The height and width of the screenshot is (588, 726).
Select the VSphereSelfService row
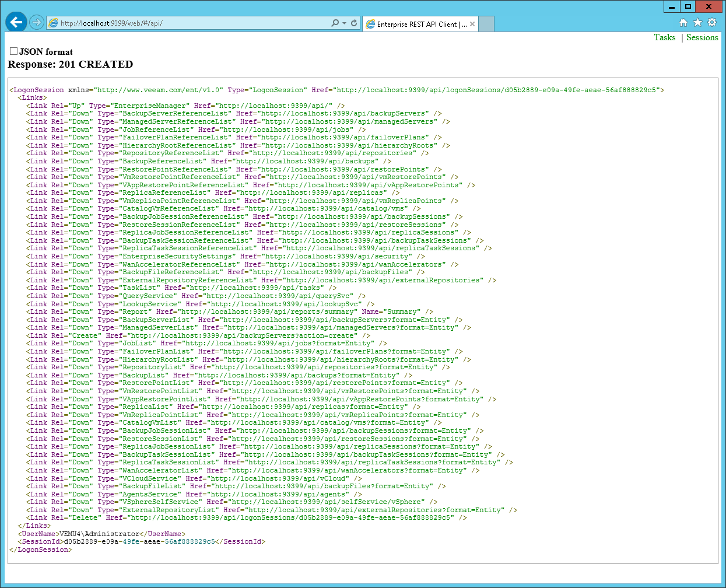click(x=232, y=502)
